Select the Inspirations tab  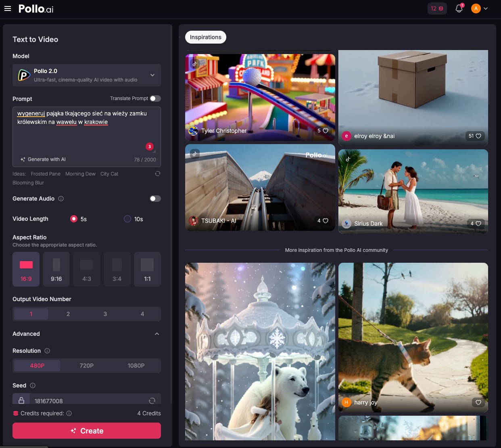point(205,37)
